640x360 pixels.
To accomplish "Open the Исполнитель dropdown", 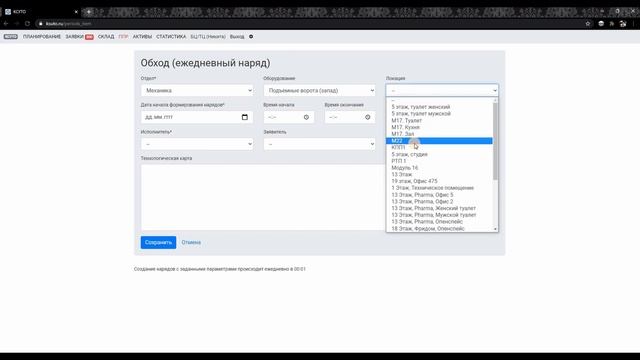I will (197, 144).
